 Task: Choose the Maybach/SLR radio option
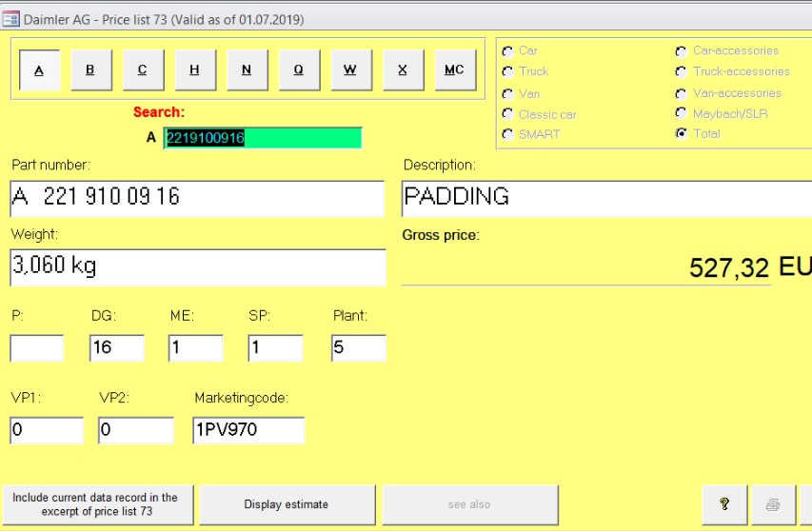[x=681, y=113]
